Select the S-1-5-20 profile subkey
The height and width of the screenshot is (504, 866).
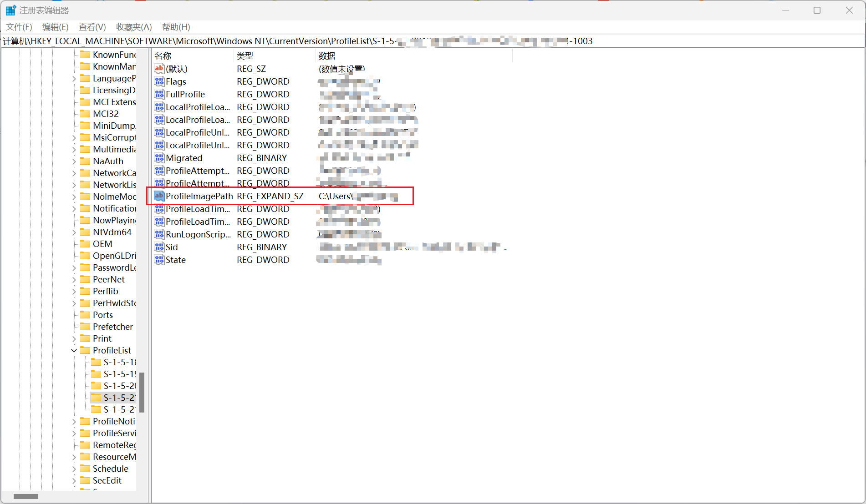click(x=120, y=386)
